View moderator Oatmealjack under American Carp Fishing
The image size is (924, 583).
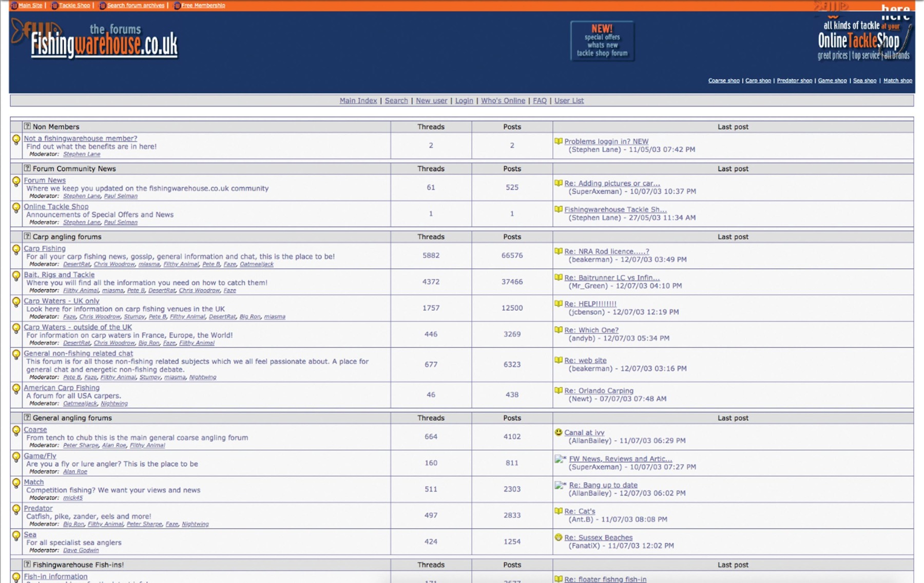click(x=80, y=404)
